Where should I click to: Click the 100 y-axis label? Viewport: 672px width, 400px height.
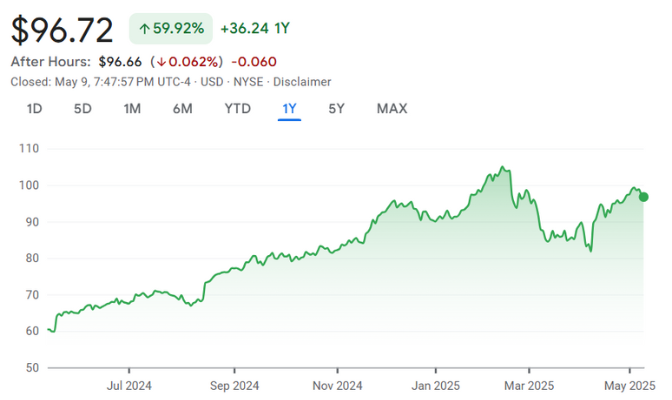(29, 185)
